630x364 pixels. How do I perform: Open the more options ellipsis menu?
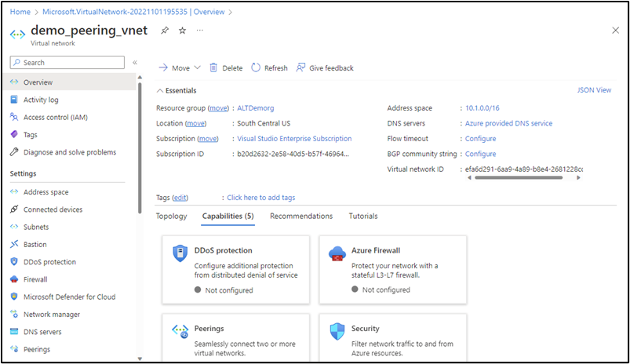point(199,31)
